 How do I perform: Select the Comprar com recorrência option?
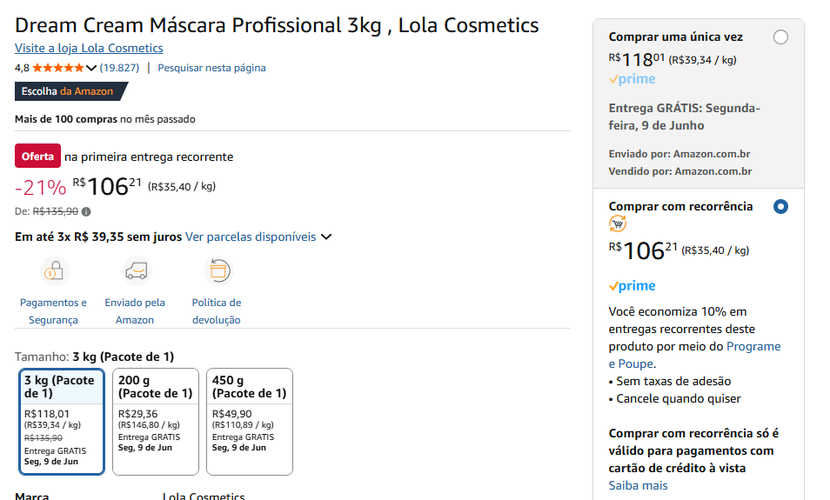[780, 207]
